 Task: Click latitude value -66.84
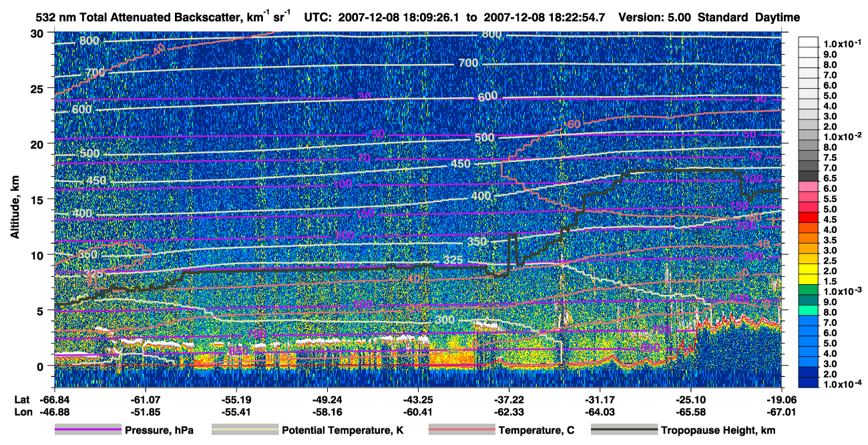(x=55, y=399)
